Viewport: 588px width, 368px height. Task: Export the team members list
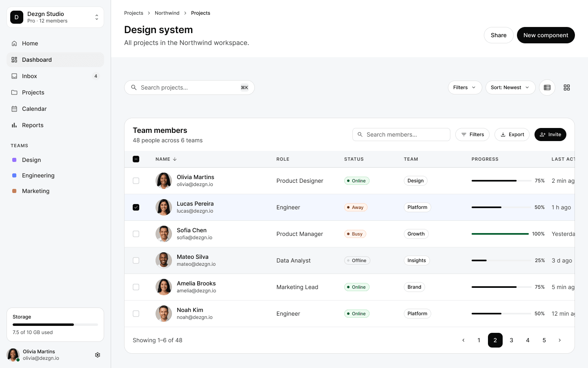coord(512,135)
